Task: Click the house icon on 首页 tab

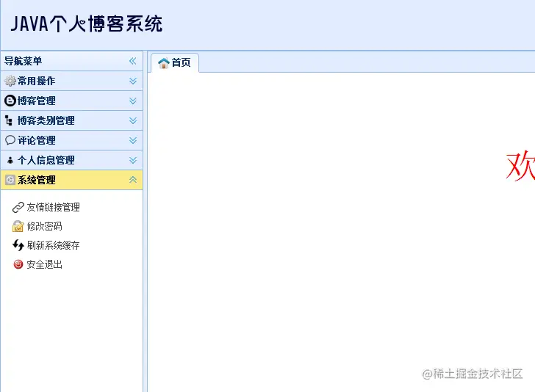Action: (164, 63)
